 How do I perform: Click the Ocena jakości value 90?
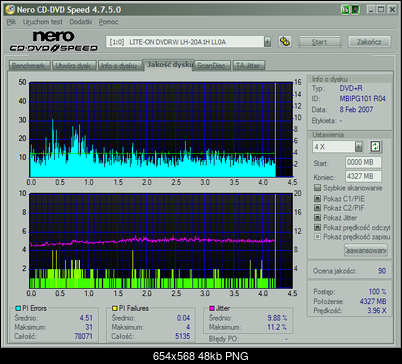382,271
